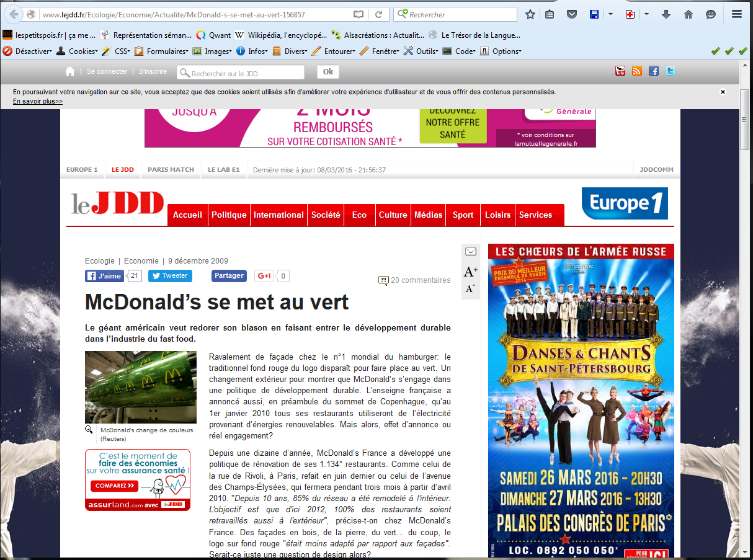Screen dimensions: 753x560
Task: Click the red cross toolbar icon
Action: click(630, 14)
